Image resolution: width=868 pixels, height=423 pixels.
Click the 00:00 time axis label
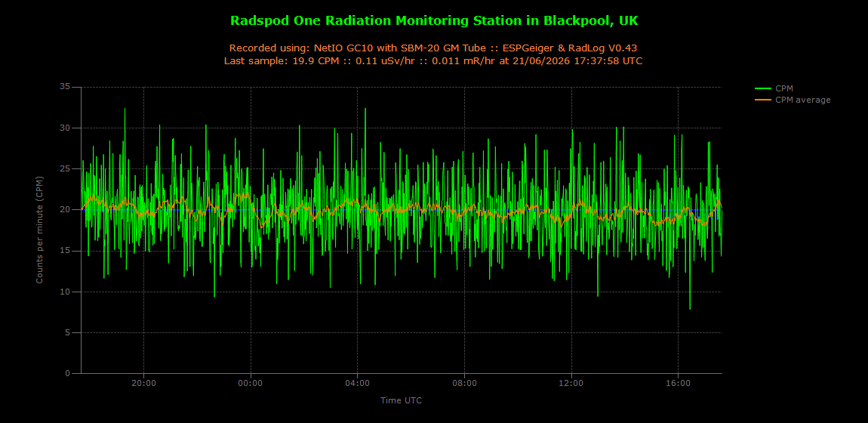[x=251, y=383]
